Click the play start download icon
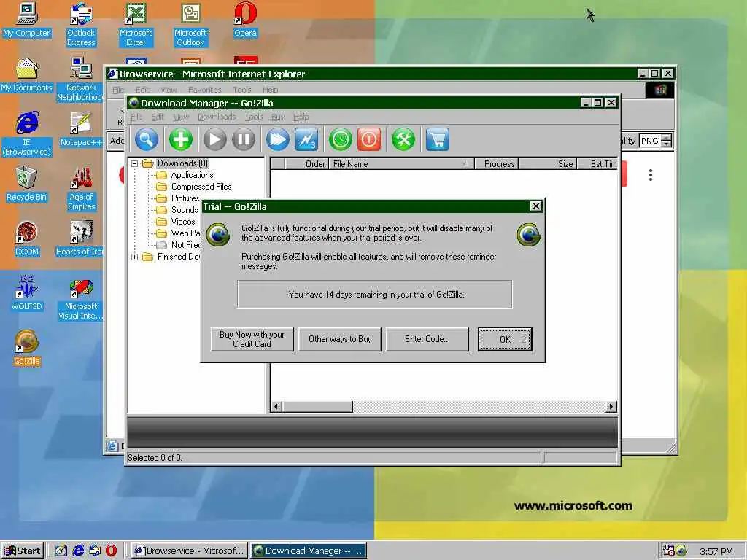This screenshot has height=560, width=747. 215,139
